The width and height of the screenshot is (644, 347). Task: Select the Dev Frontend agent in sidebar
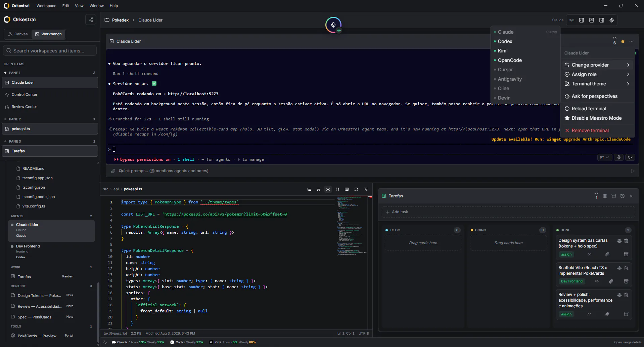coord(51,252)
